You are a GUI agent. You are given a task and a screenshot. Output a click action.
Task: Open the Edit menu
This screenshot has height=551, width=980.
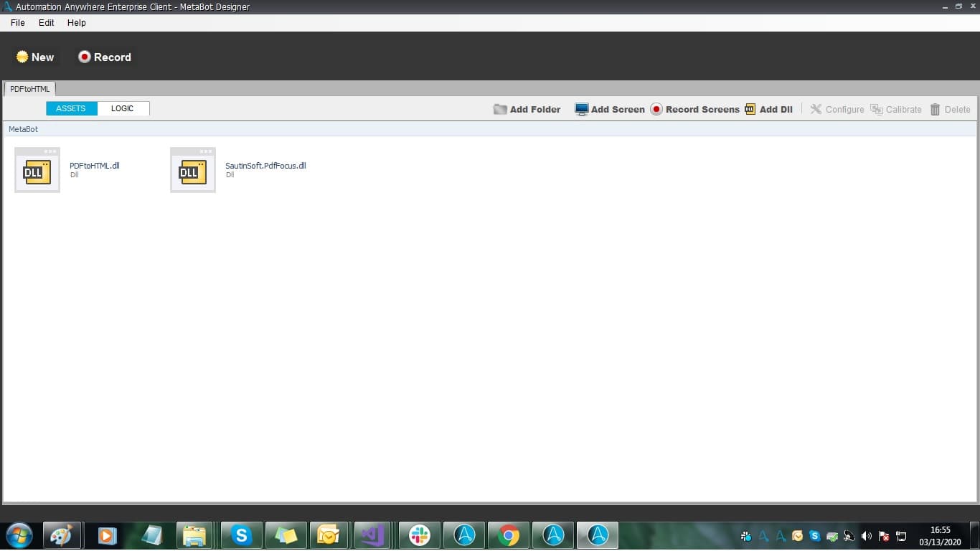(x=47, y=23)
